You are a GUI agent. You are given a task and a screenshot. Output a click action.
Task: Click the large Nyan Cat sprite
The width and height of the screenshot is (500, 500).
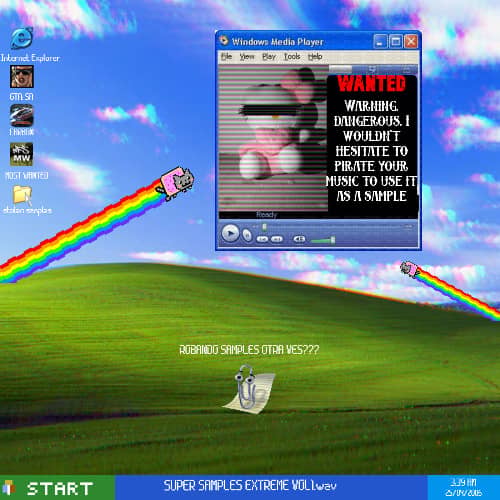click(x=176, y=183)
